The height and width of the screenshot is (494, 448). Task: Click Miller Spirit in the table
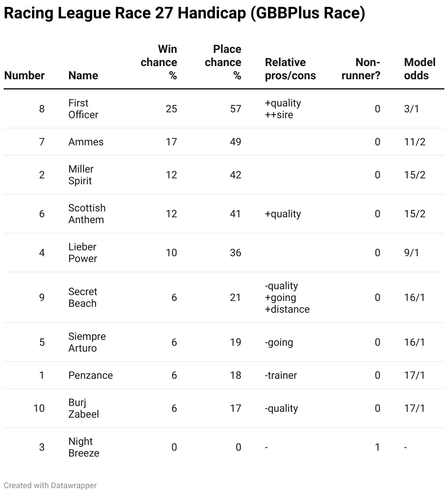81,175
